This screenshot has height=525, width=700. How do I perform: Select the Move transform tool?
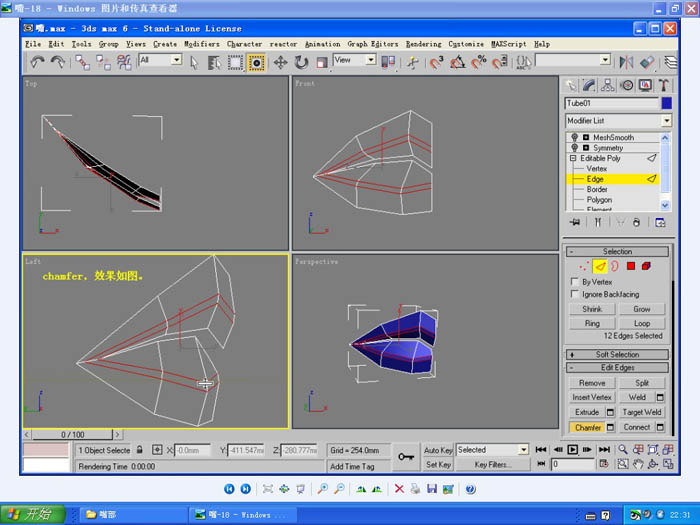pyautogui.click(x=281, y=62)
